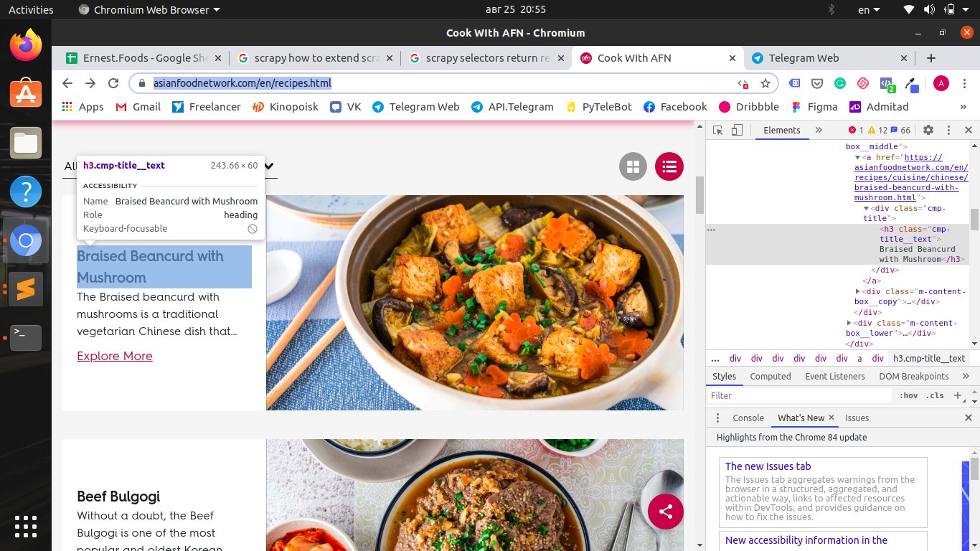Open the Freelancer bookmark

point(207,107)
